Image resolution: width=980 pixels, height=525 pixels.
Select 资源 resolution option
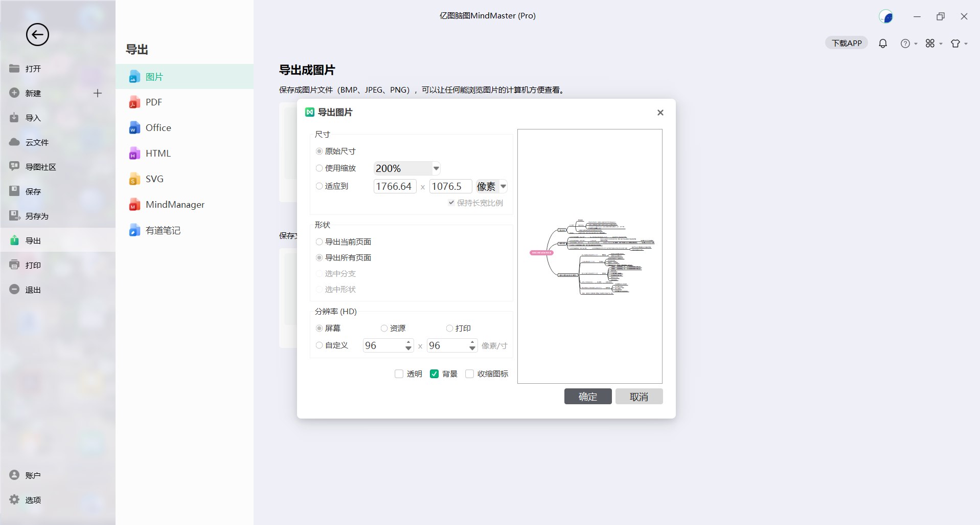(x=384, y=329)
